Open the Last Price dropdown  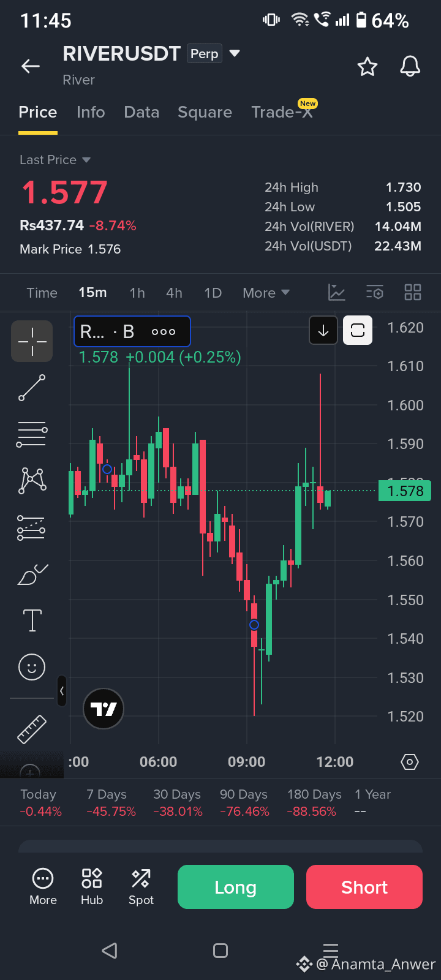[55, 160]
